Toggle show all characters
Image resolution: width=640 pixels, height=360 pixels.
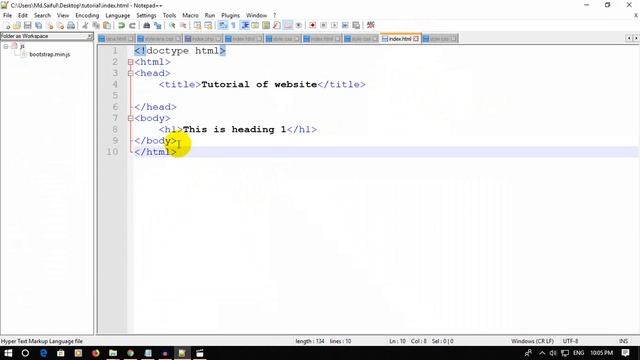click(233, 25)
